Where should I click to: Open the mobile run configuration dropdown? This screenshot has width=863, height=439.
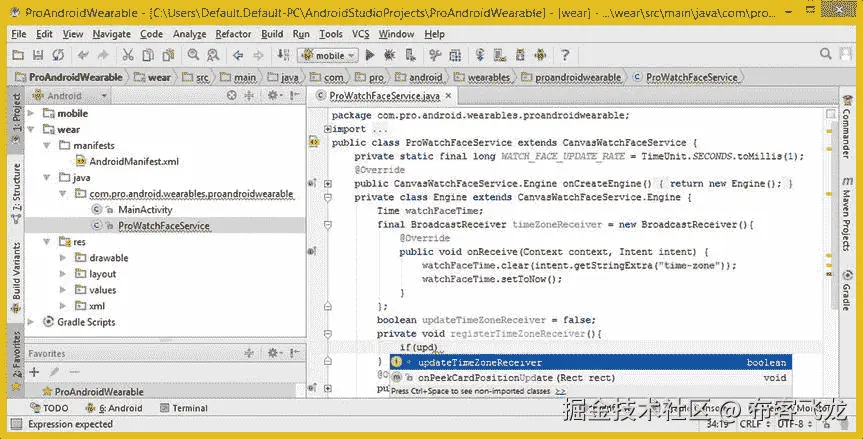point(328,55)
